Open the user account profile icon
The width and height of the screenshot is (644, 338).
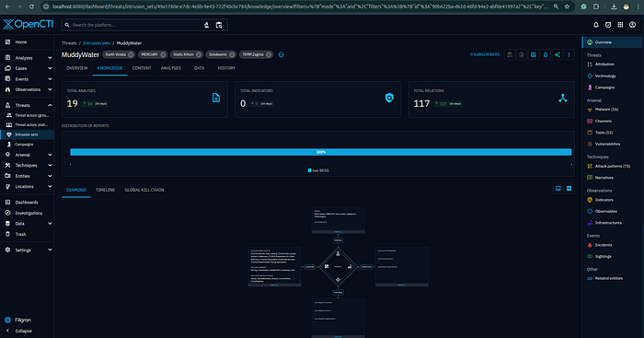(633, 25)
